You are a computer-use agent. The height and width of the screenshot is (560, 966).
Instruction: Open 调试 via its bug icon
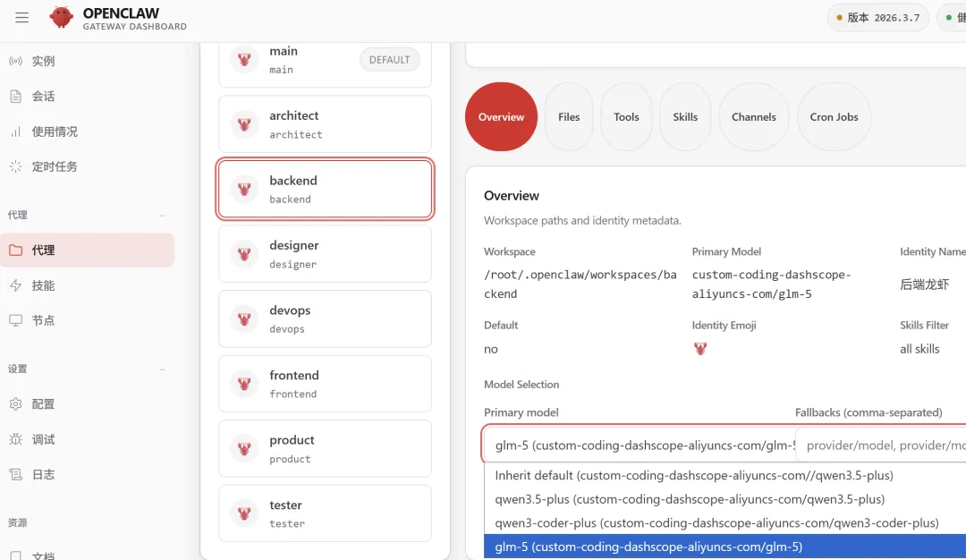pos(15,439)
